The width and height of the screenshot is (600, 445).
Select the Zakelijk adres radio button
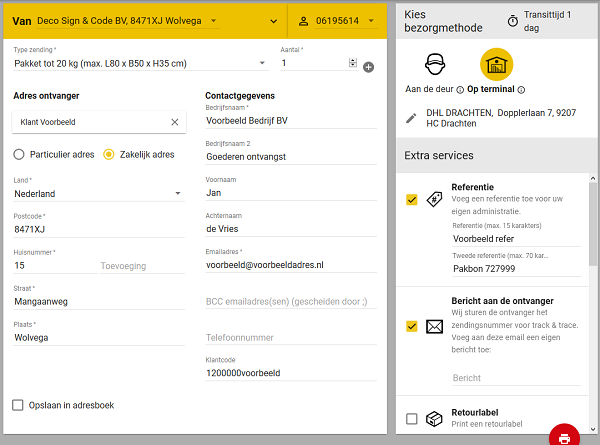coord(109,155)
